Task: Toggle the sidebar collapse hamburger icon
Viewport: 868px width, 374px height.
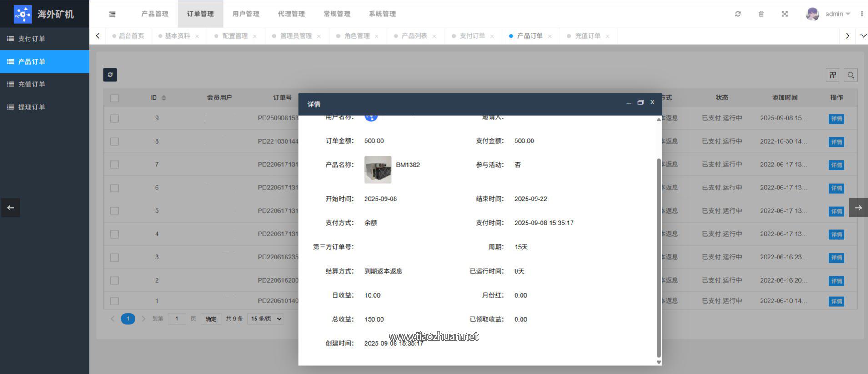Action: 112,14
